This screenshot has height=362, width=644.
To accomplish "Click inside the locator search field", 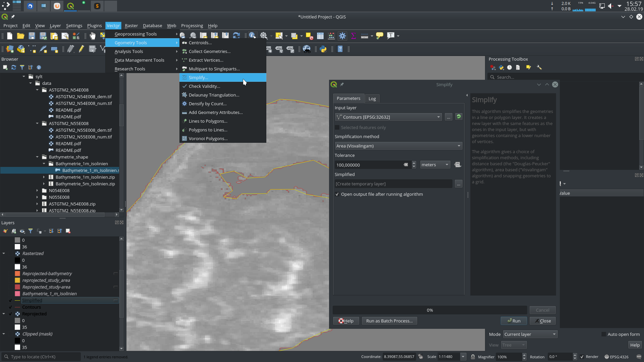I will point(40,357).
